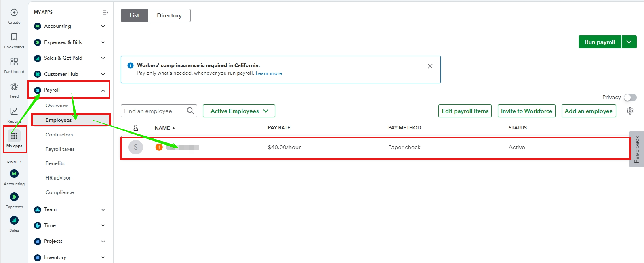Image resolution: width=644 pixels, height=263 pixels.
Task: Expand the Accounting app menu
Action: [x=103, y=26]
